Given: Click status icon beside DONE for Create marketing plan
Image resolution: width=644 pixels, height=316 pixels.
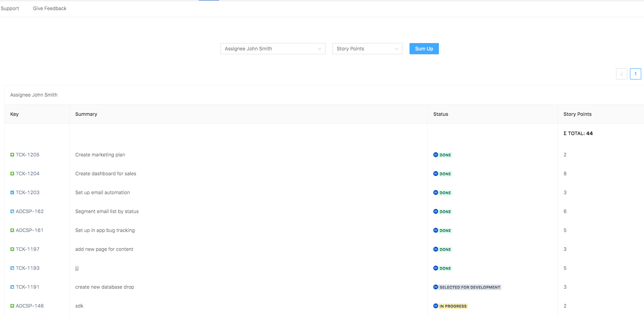Looking at the screenshot, I should pos(436,155).
